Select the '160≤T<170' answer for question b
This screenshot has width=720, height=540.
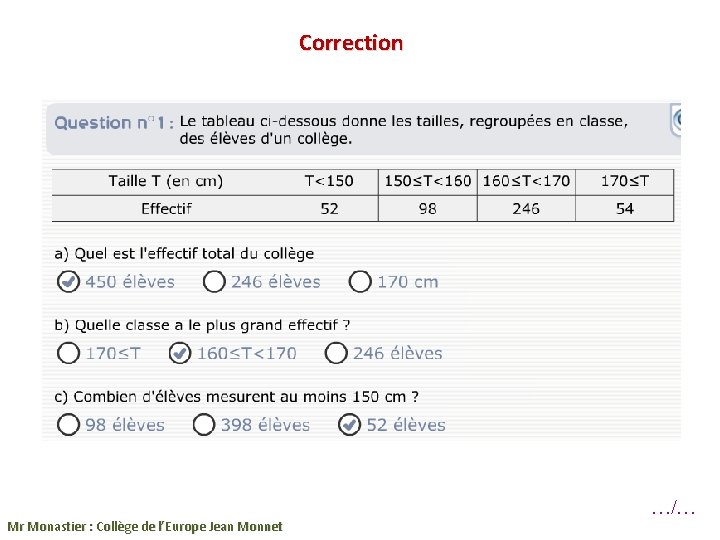180,353
